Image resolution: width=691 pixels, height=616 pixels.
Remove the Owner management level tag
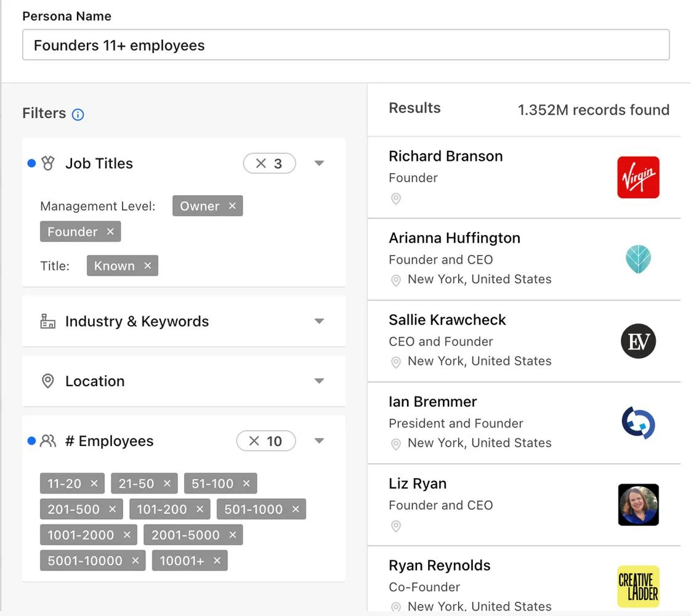(232, 206)
